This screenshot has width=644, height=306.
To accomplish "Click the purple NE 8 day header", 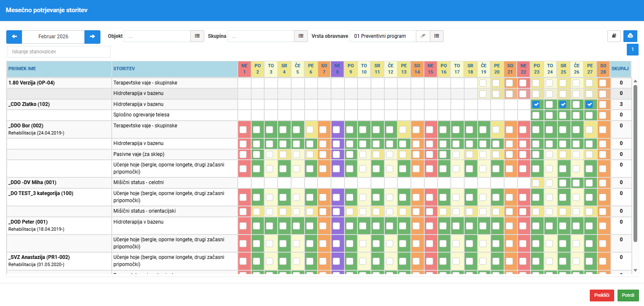I will coord(337,69).
